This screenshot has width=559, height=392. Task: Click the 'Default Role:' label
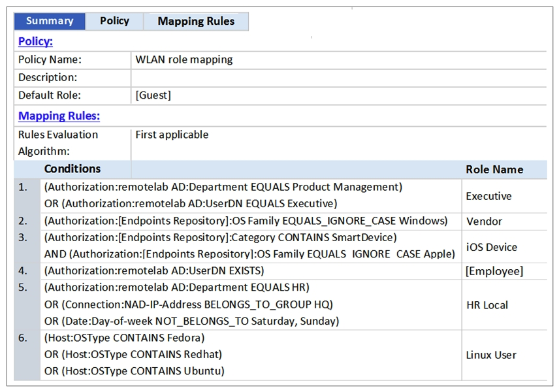pyautogui.click(x=49, y=95)
